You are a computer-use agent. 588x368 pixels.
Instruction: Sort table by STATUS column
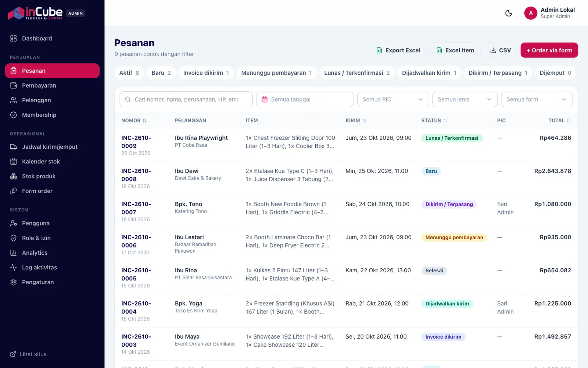click(x=434, y=121)
